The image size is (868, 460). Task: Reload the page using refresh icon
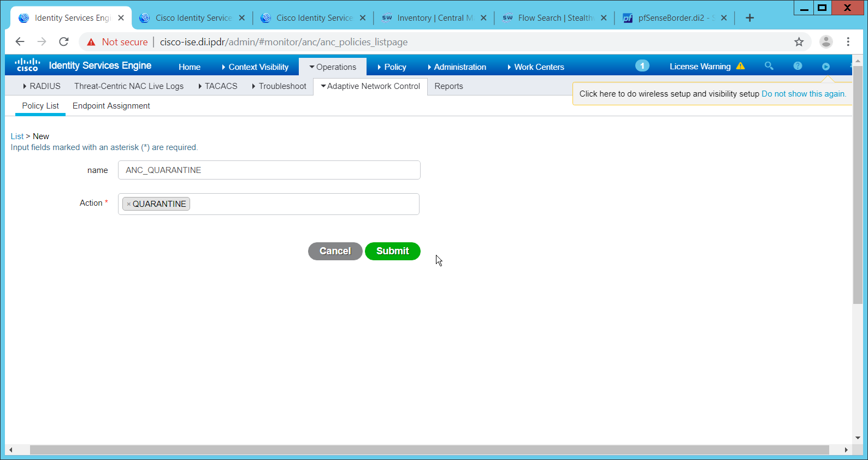(x=64, y=42)
